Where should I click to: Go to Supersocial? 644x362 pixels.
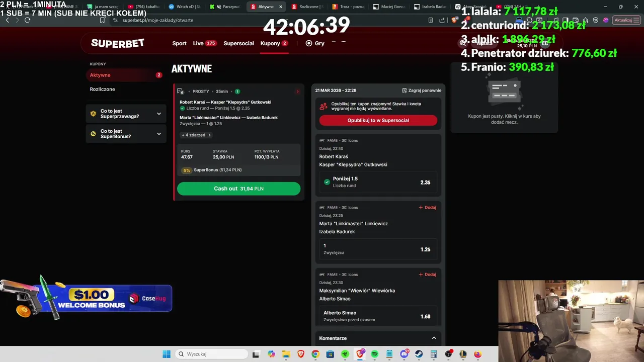238,43
